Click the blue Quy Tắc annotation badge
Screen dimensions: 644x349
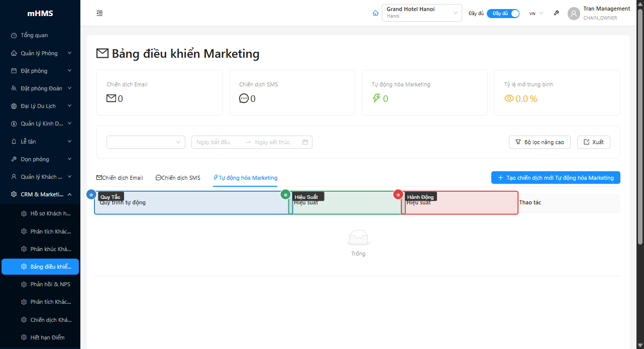tap(91, 195)
